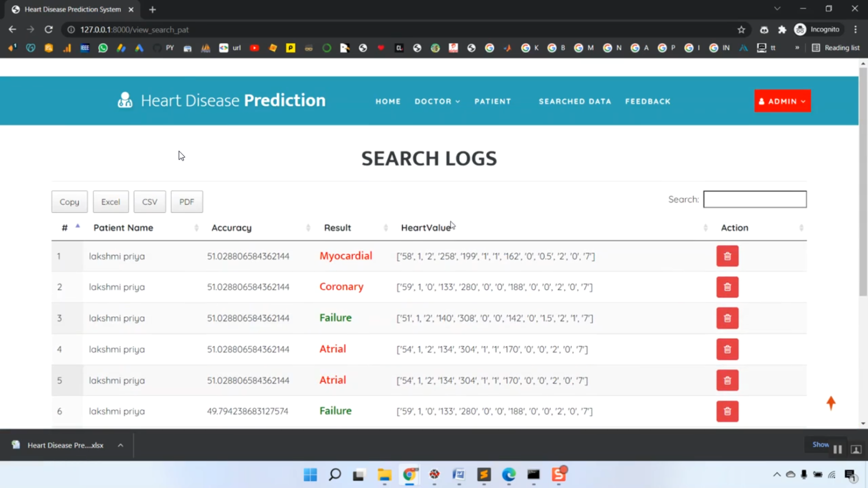Delete the Myocardial search log row

pos(727,256)
